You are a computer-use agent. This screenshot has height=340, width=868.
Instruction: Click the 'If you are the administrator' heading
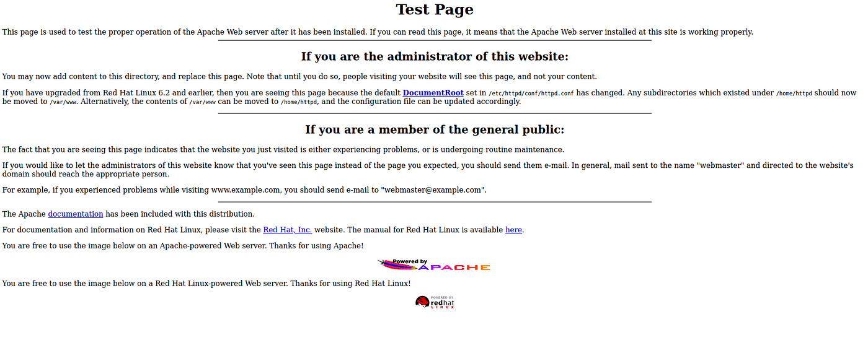(x=435, y=57)
